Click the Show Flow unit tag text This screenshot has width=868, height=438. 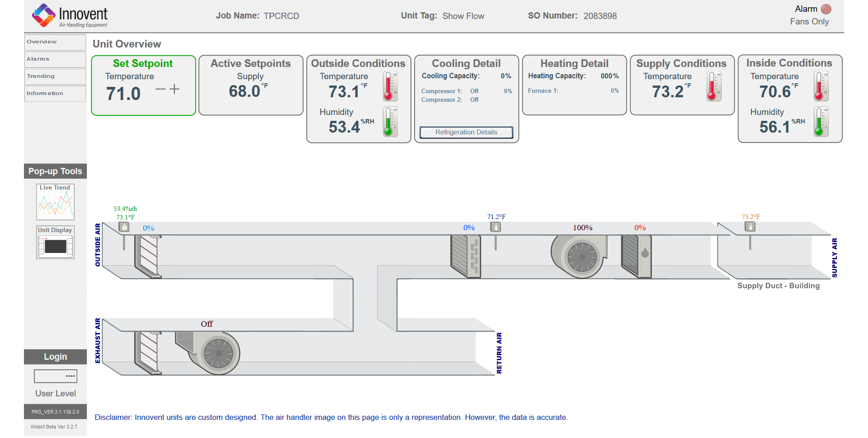463,16
